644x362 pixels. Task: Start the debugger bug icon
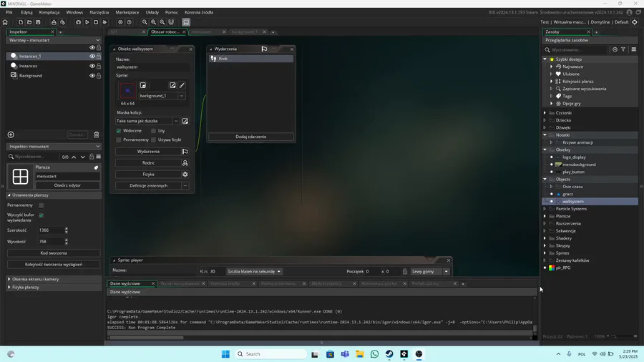(x=79, y=22)
